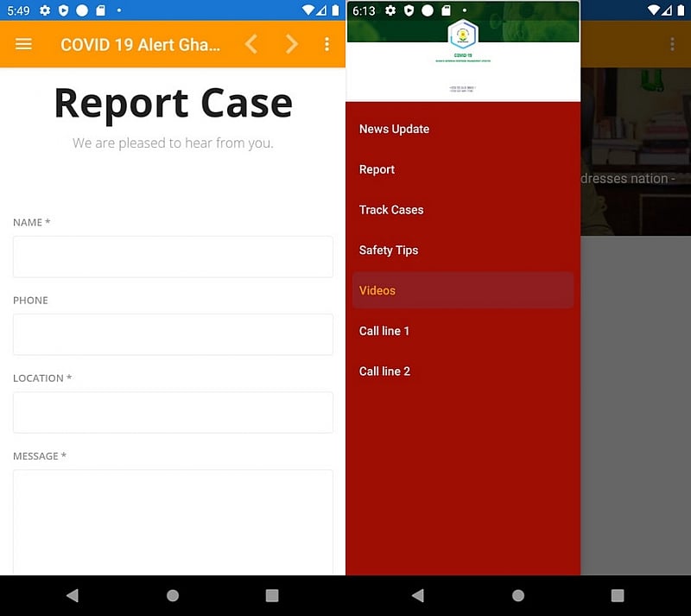Select Videos in the navigation drawer

click(377, 291)
